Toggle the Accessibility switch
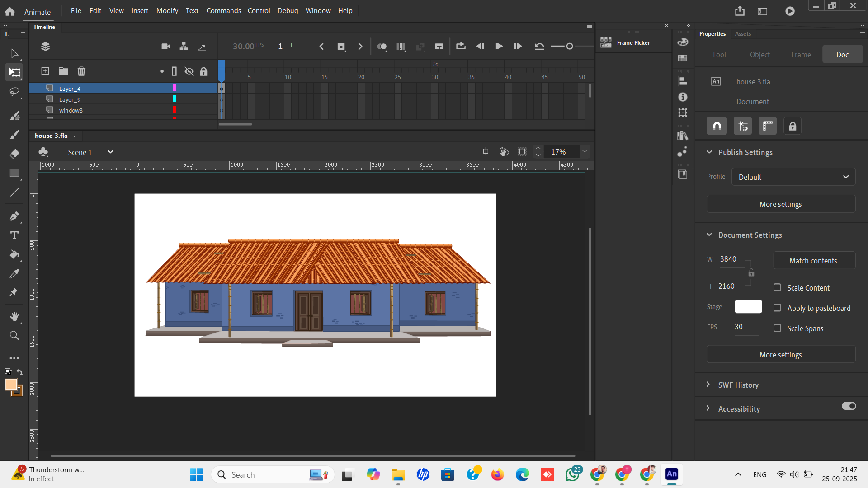 (x=849, y=406)
